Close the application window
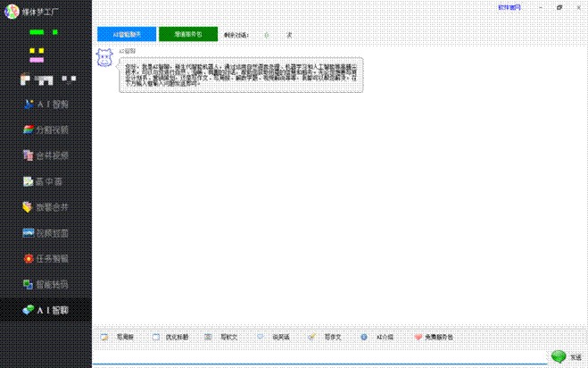This screenshot has width=588, height=368. tap(578, 7)
